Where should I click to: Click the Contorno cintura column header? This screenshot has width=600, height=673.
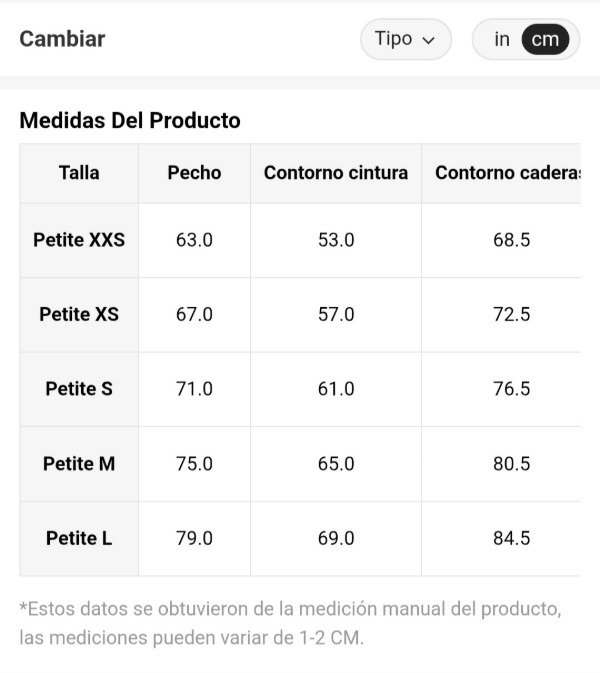336,173
